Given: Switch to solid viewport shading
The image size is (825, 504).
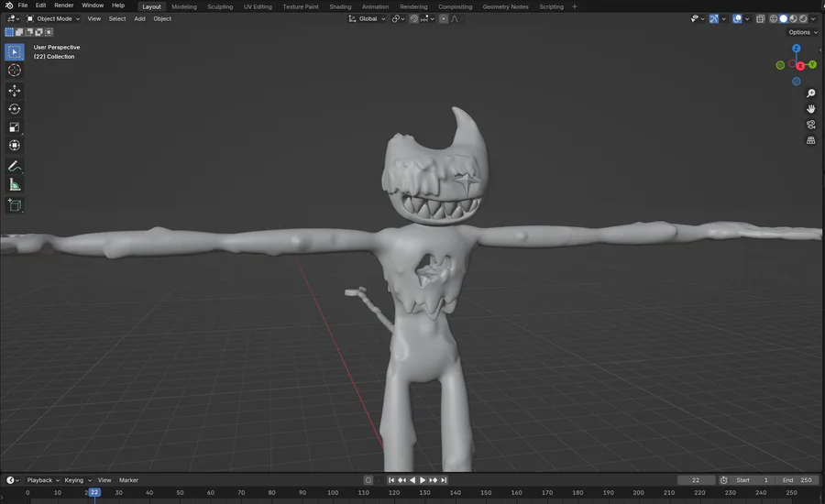Looking at the screenshot, I should pyautogui.click(x=784, y=19).
